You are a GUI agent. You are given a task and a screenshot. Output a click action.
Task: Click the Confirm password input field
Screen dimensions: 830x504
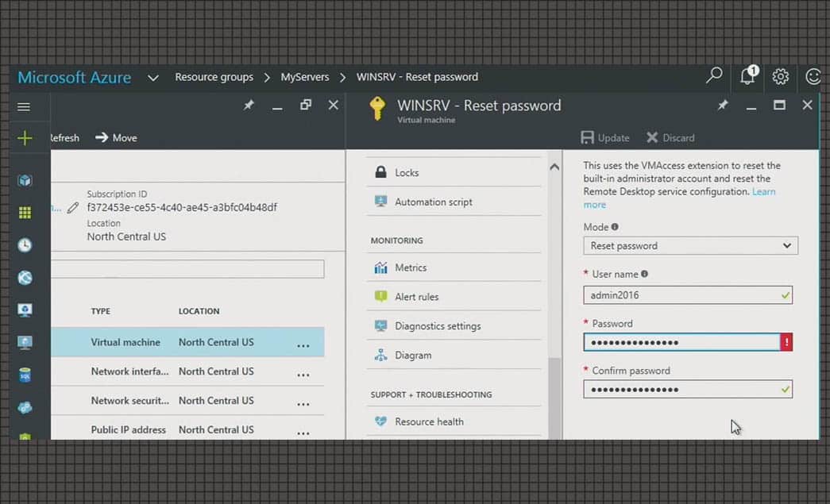click(688, 389)
